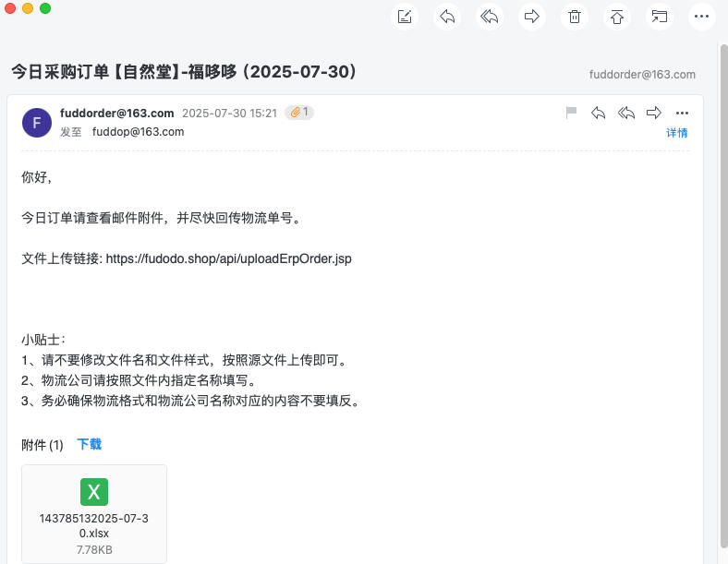Reply all from the message header
Screen dimensions: 728x564
[626, 113]
